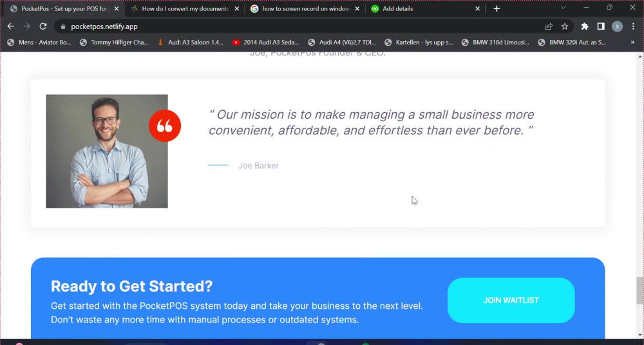Minimize the Chrome window
The height and width of the screenshot is (345, 644).
pyautogui.click(x=587, y=7)
